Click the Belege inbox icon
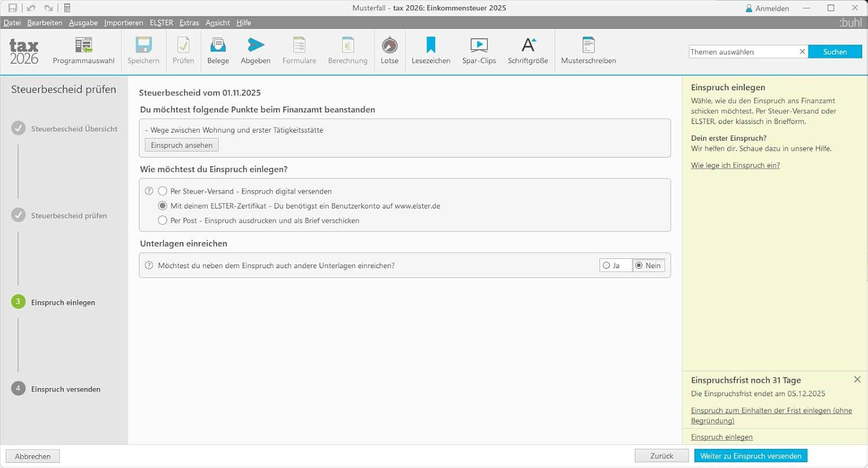The width and height of the screenshot is (868, 468). click(218, 46)
